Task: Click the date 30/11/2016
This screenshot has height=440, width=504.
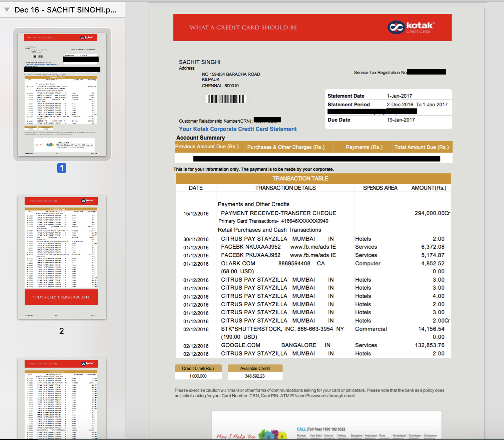Action: [x=196, y=239]
